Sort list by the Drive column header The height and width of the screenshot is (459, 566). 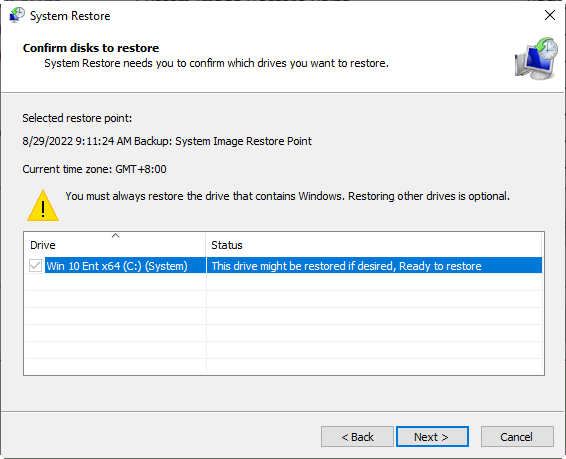tap(115, 245)
